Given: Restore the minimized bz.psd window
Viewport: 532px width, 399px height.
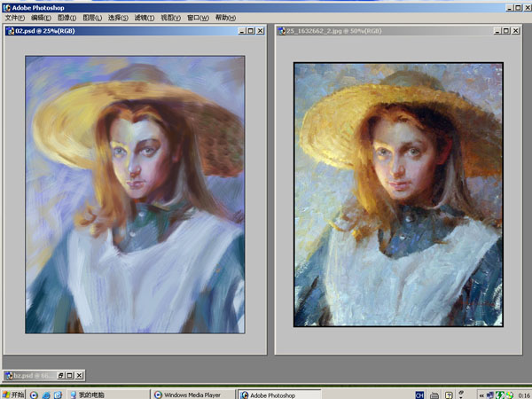Looking at the screenshot, I should point(60,375).
